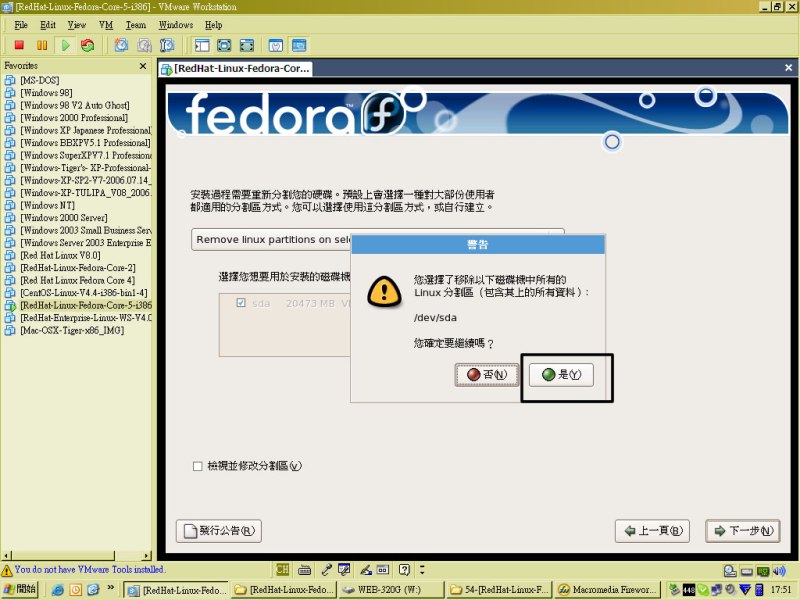Select [Red Hat Linux V8.0] favorite
This screenshot has height=600, width=800.
(60, 256)
